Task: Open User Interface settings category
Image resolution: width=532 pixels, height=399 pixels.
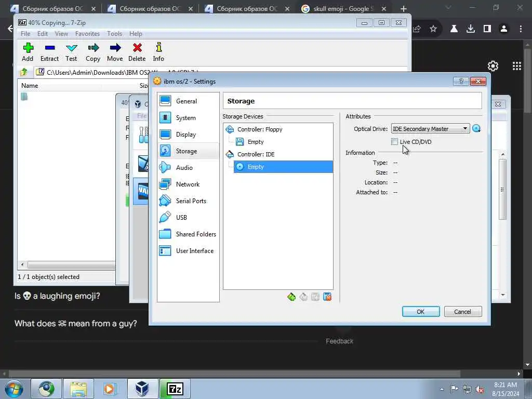Action: click(x=188, y=251)
